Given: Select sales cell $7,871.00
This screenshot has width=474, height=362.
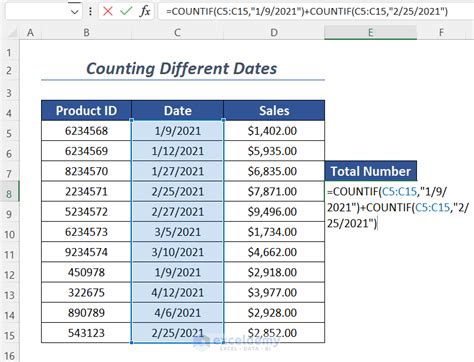Looking at the screenshot, I should [x=274, y=191].
